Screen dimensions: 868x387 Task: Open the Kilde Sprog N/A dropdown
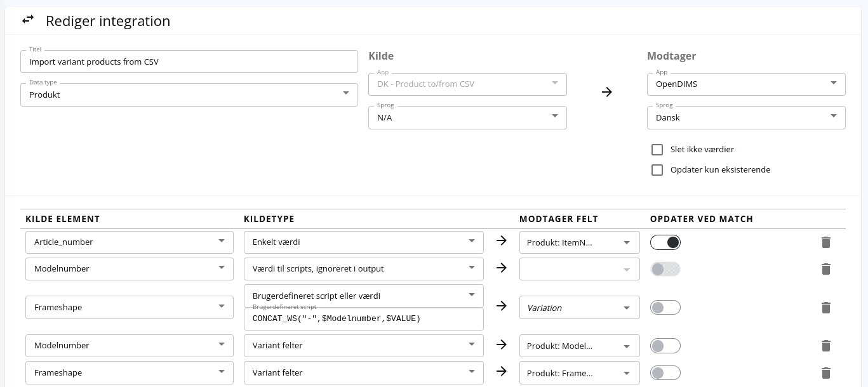pyautogui.click(x=467, y=117)
